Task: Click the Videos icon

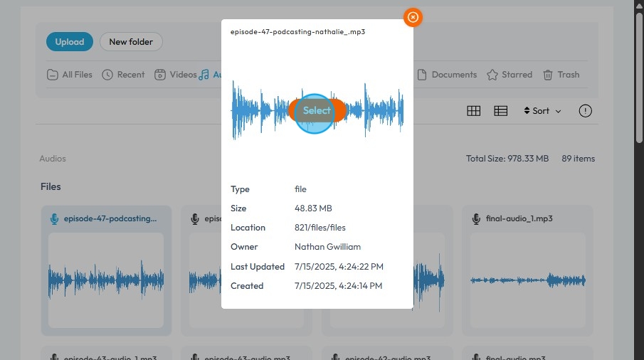Action: coord(160,75)
